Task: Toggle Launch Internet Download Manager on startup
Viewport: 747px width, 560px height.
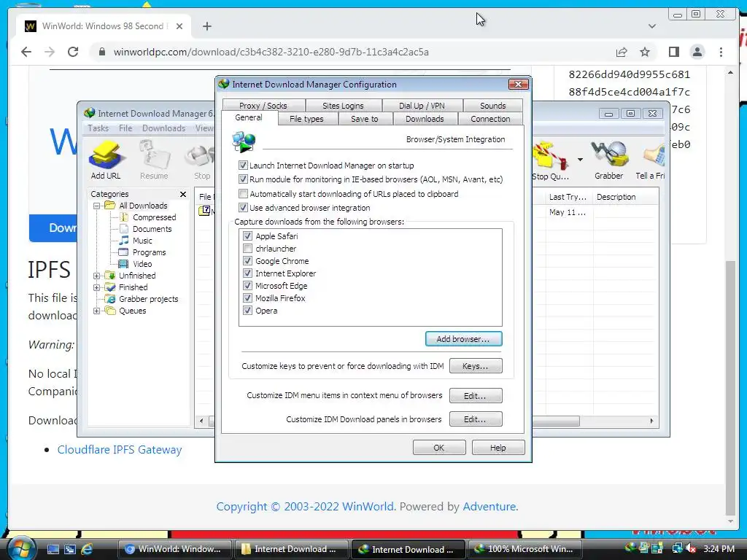Action: click(243, 166)
